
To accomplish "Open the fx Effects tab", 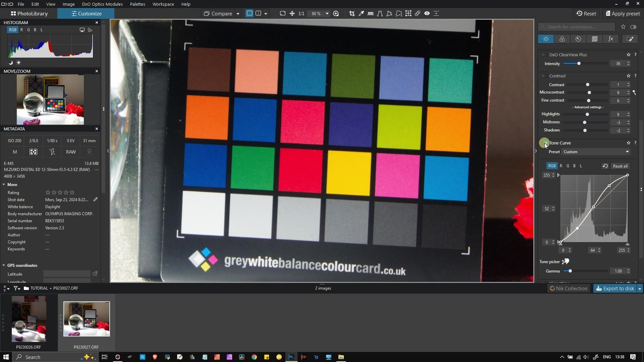I will click(x=611, y=39).
